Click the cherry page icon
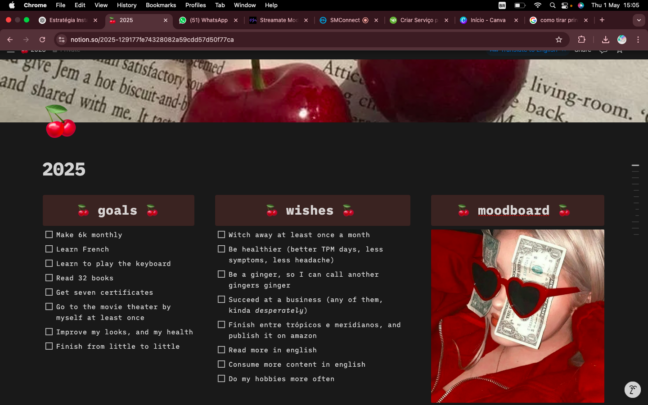 pos(60,123)
